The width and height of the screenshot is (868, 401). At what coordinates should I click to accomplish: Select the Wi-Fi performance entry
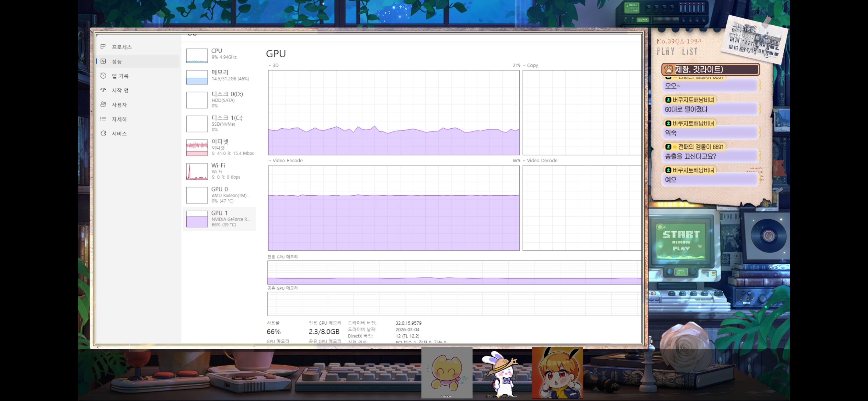click(219, 171)
